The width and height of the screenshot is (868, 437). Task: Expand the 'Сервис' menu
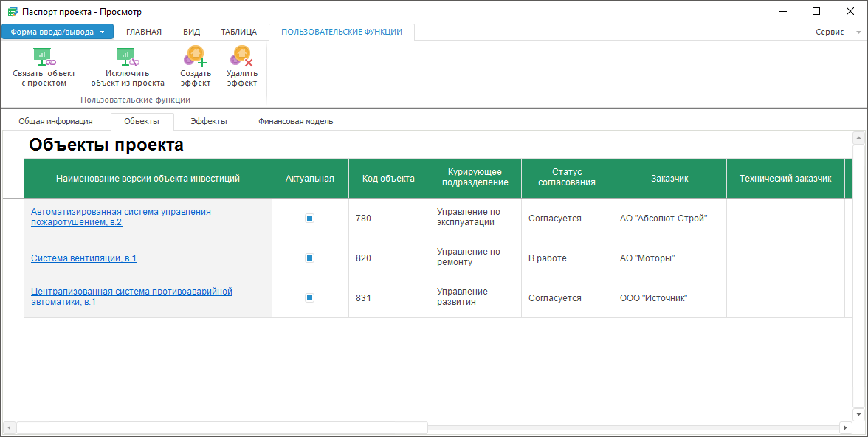(830, 32)
